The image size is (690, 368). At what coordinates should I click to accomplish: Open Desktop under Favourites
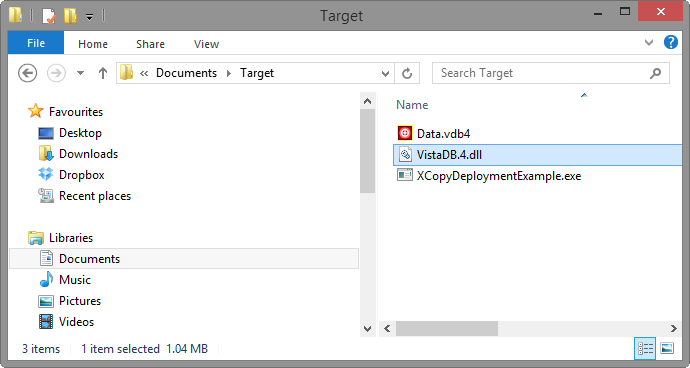81,133
